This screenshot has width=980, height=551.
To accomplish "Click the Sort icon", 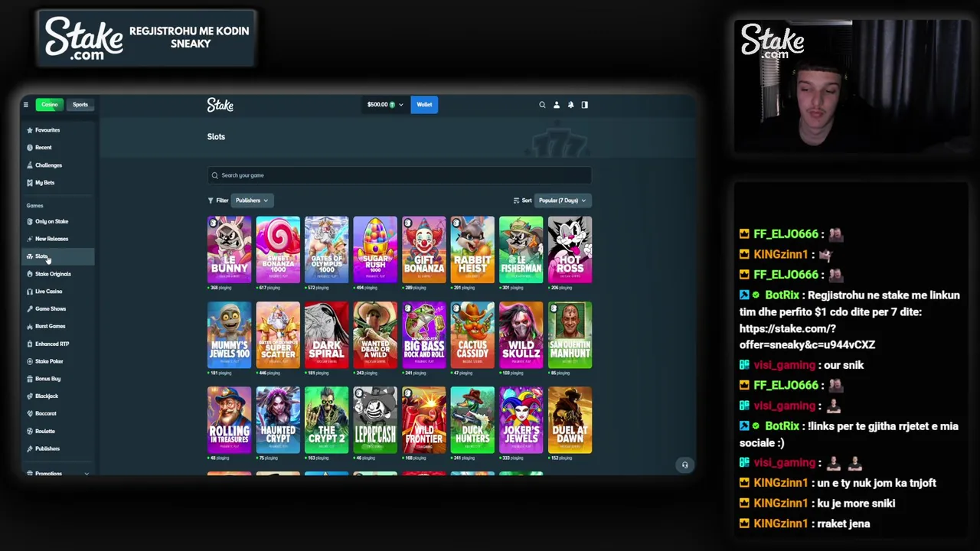I will point(517,201).
